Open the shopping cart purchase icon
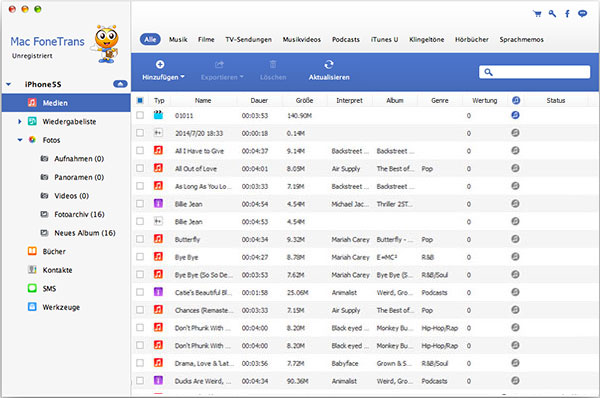 tap(537, 14)
